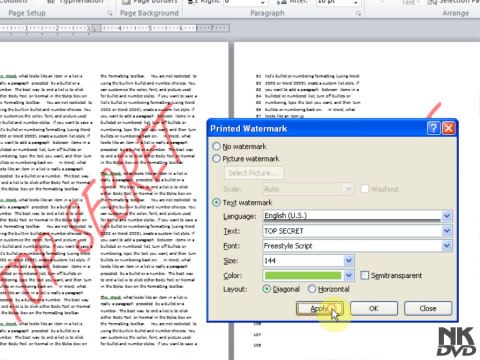Select the No watermark option
Image resolution: width=480 pixels, height=360 pixels.
point(216,146)
